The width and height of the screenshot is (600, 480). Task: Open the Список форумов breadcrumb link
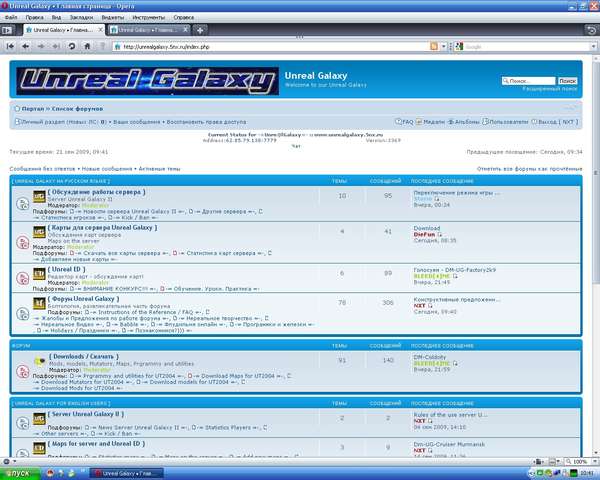coord(77,109)
